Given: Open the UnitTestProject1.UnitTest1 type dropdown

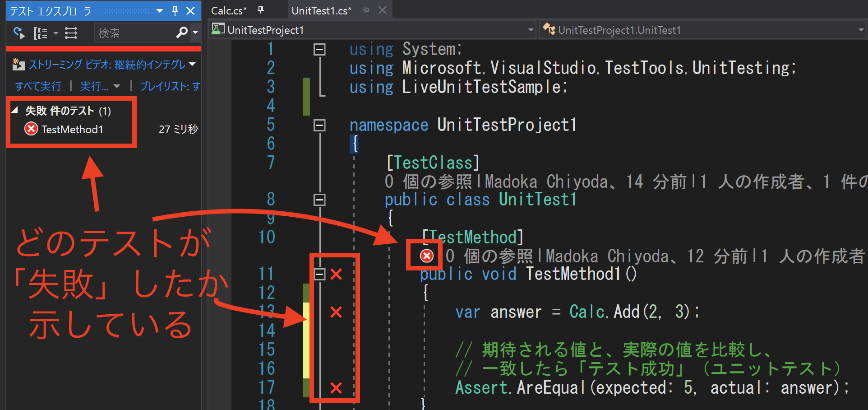Looking at the screenshot, I should coord(703,30).
